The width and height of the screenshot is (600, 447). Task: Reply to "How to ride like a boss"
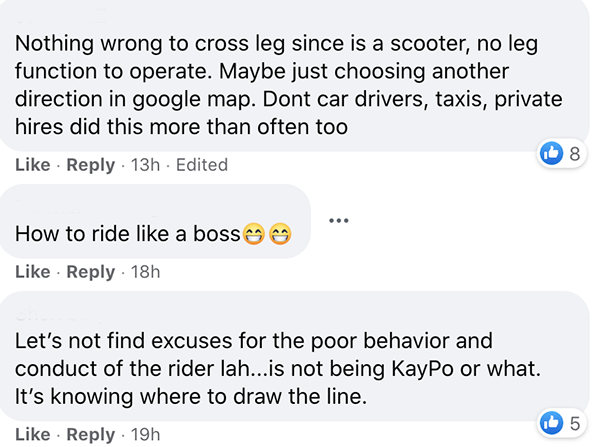(91, 272)
